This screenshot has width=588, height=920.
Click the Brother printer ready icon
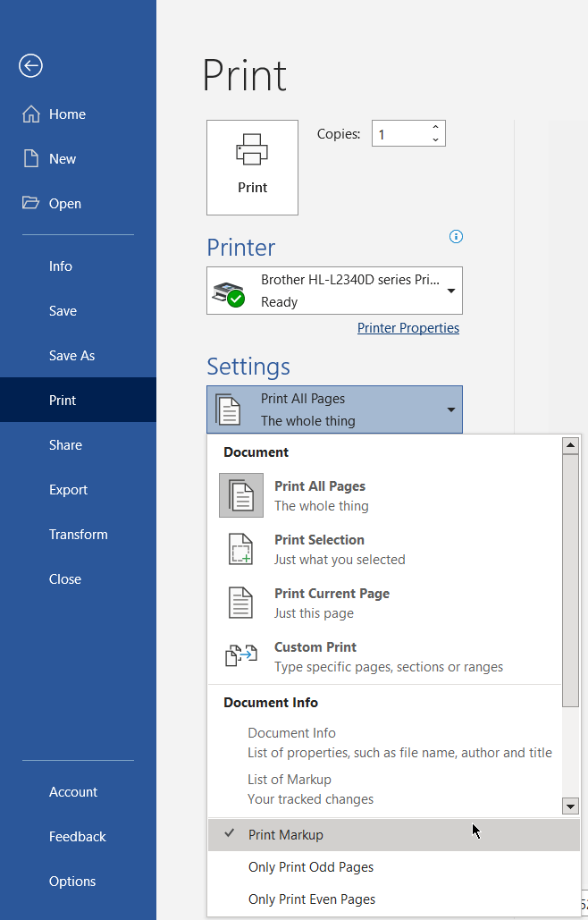(230, 293)
